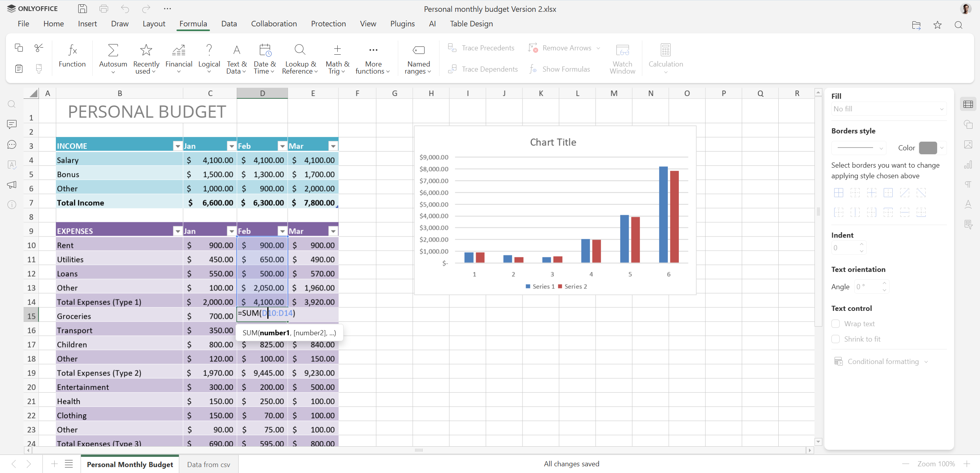Click the border Color swatch

928,148
